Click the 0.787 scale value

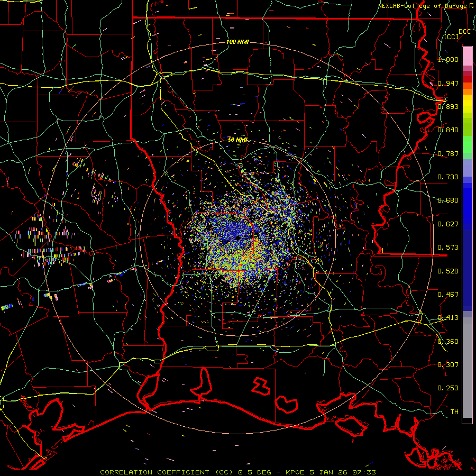448,153
